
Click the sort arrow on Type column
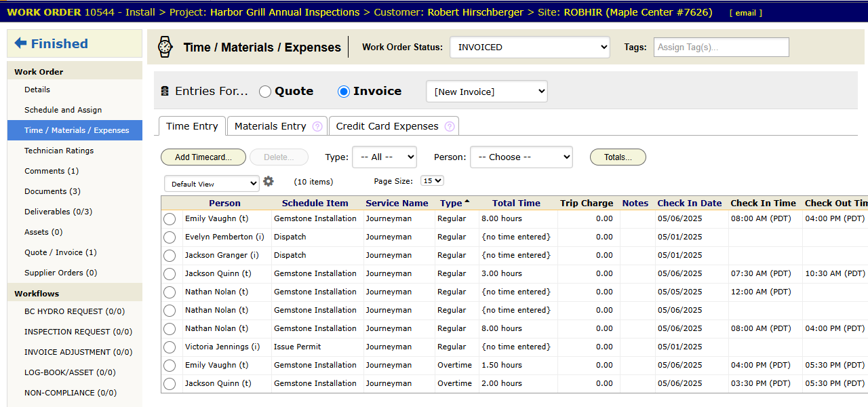(x=467, y=202)
